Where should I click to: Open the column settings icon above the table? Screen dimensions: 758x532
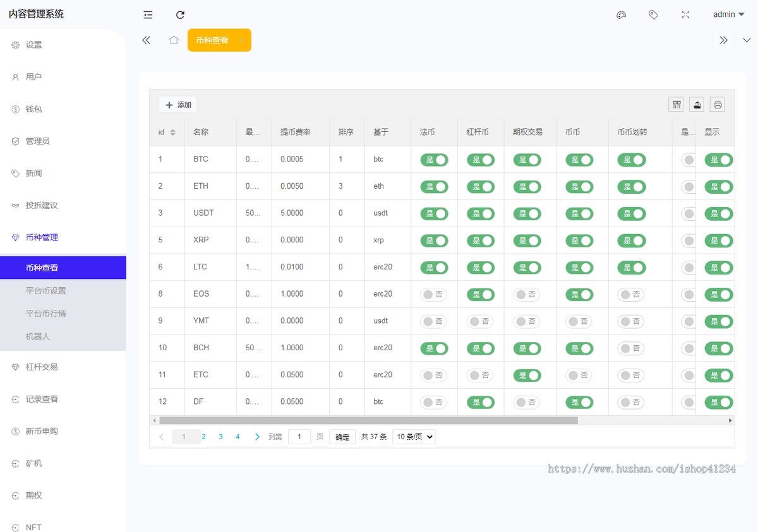point(676,104)
